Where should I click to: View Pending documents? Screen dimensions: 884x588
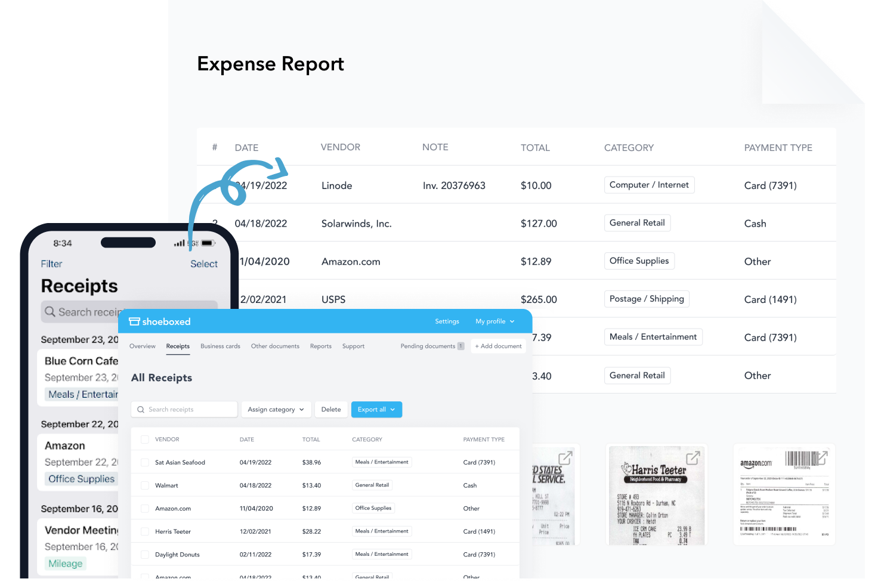point(432,346)
